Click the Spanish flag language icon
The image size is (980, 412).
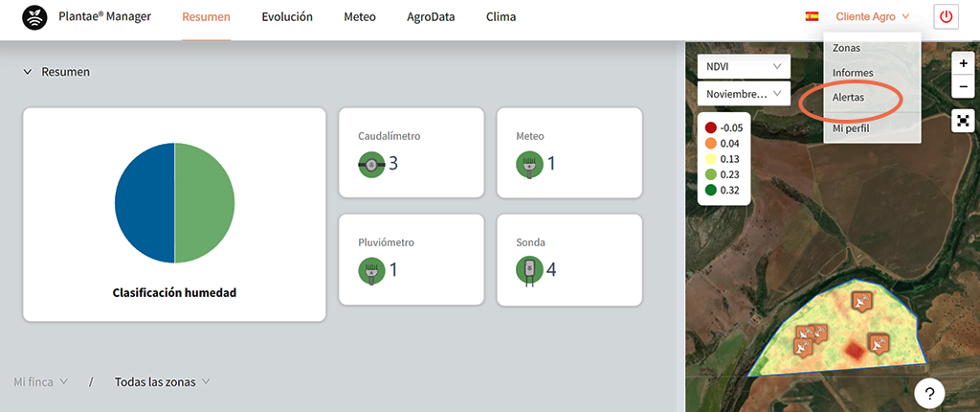tap(812, 17)
